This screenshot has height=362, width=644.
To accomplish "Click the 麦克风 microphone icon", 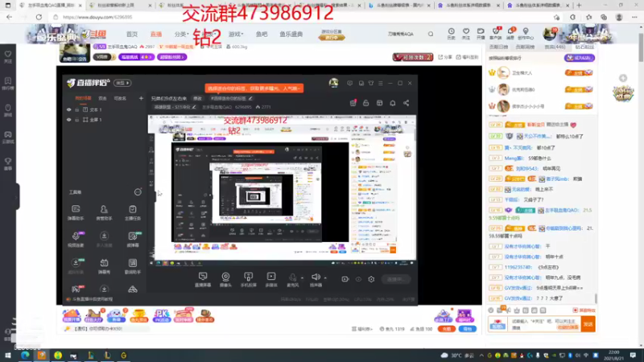I will (292, 279).
